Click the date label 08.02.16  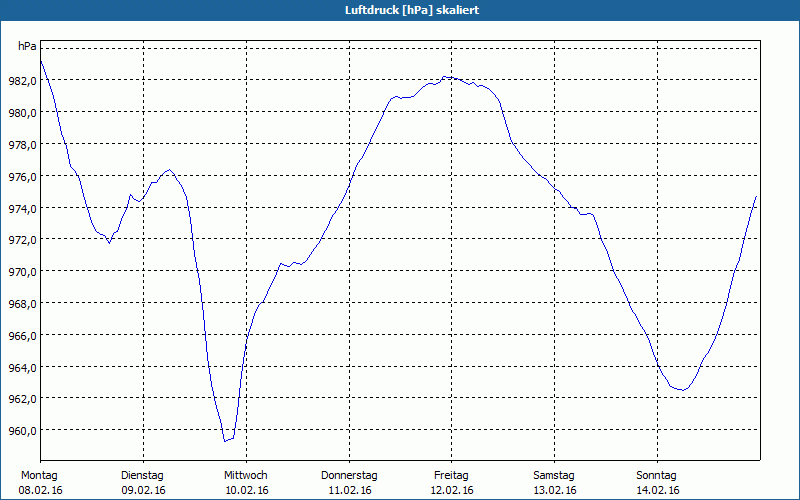pos(40,490)
